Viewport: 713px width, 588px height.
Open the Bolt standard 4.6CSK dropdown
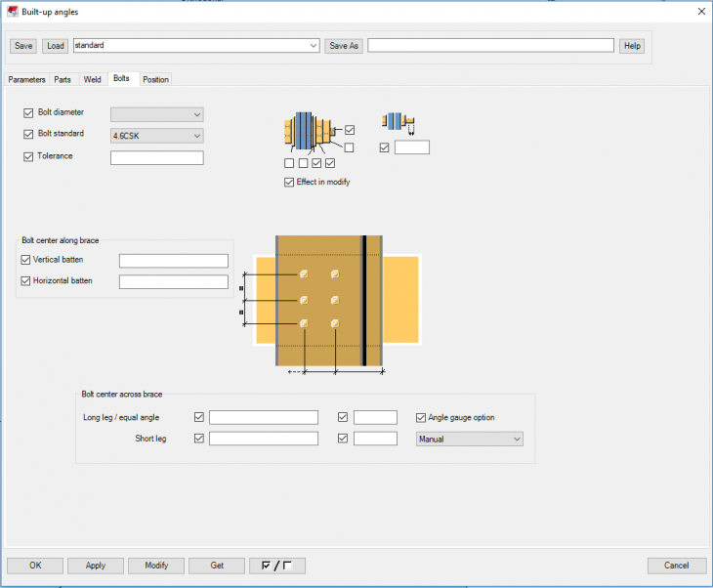pos(157,136)
